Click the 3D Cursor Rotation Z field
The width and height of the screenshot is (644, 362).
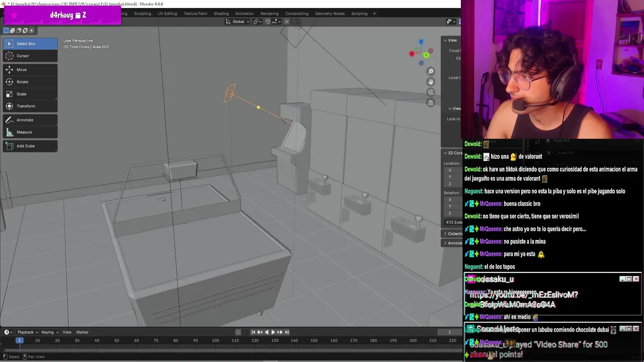click(x=453, y=213)
